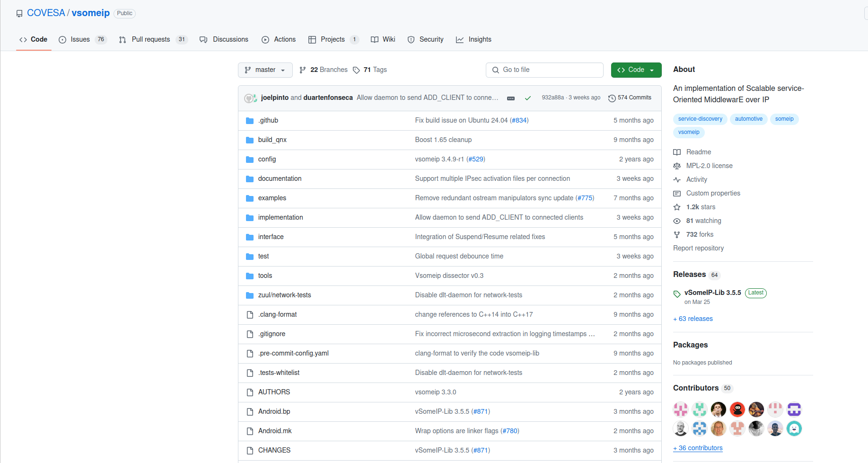
Task: Open the + 63 releases link
Action: click(693, 319)
